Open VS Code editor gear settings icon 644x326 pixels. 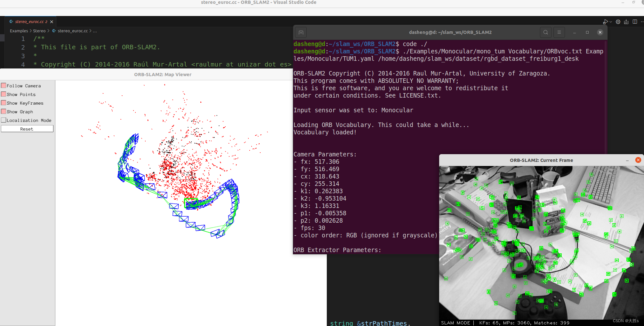618,22
